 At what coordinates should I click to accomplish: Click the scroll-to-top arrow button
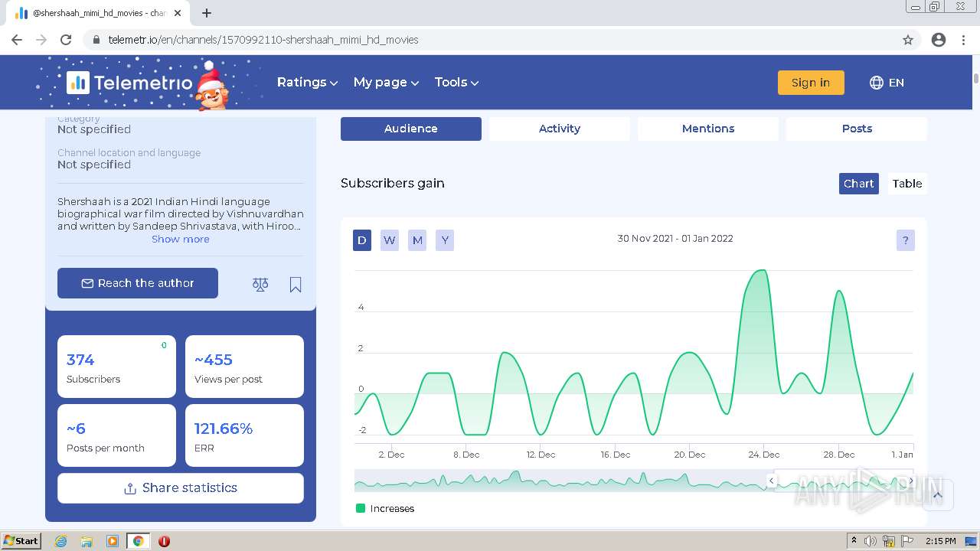coord(938,494)
